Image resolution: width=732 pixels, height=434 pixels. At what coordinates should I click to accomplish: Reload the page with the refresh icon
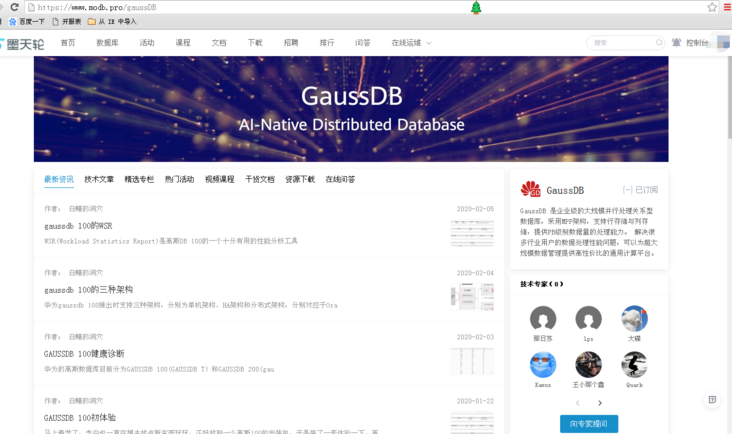coord(14,7)
